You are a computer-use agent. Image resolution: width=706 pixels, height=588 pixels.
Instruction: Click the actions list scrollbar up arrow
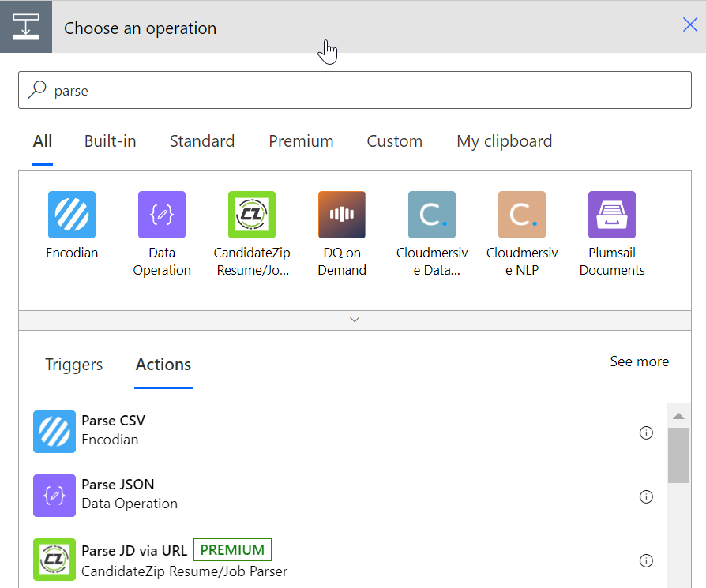pos(678,416)
